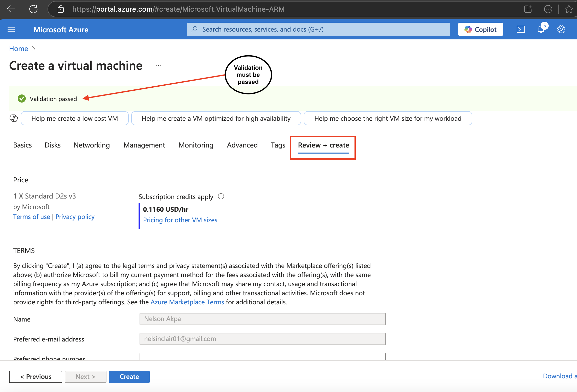Screen dimensions: 577x392
Task: Click the blue Create button
Action: point(129,377)
